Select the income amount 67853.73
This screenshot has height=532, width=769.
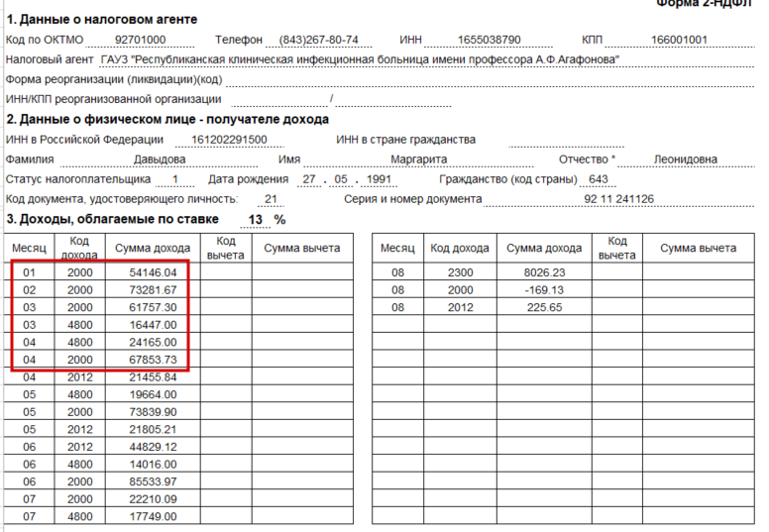click(x=153, y=360)
